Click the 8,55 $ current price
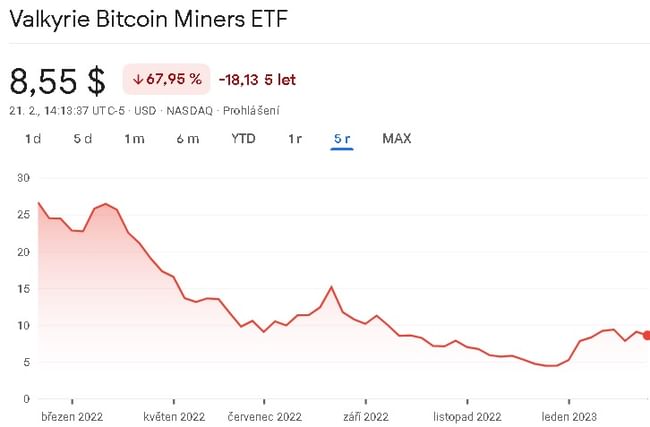The image size is (650, 427). (58, 80)
